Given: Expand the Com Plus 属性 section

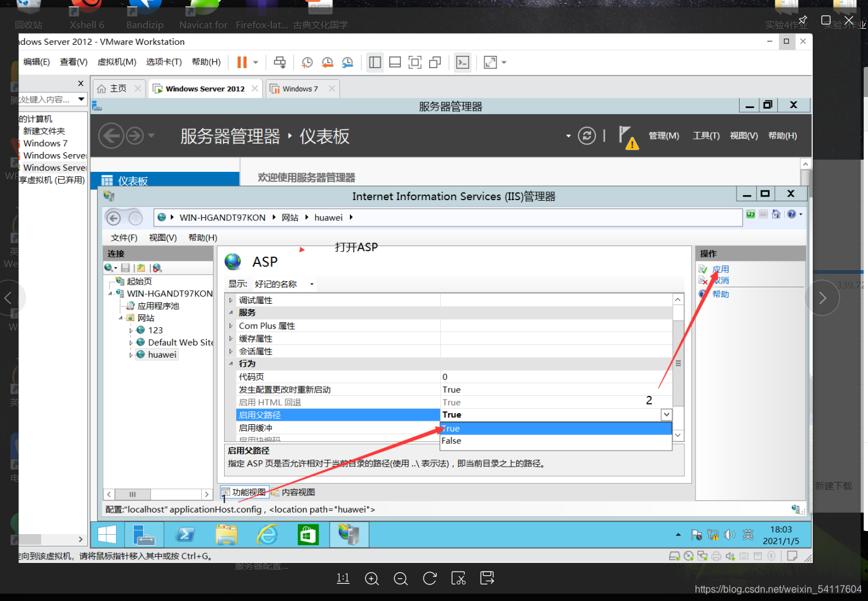Looking at the screenshot, I should 231,326.
